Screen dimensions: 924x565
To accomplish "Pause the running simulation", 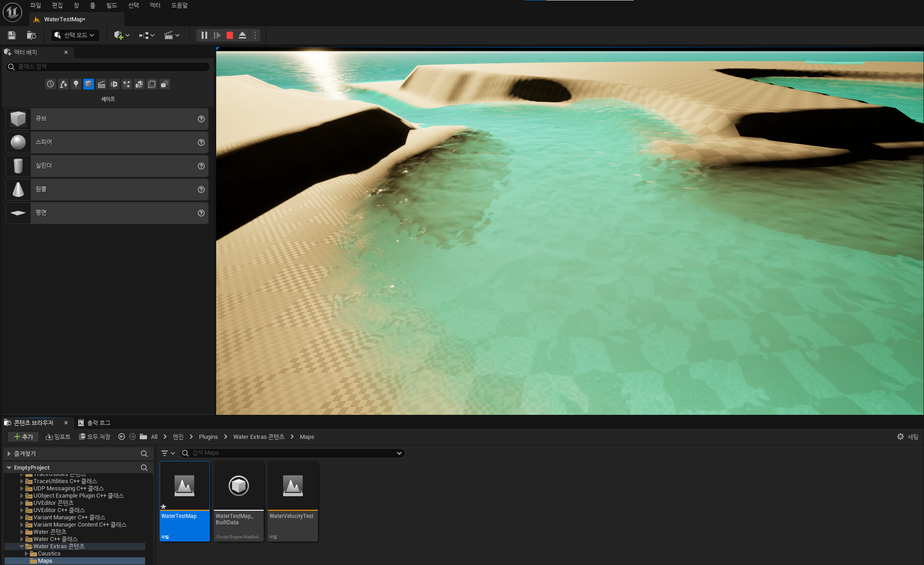I will (x=204, y=35).
